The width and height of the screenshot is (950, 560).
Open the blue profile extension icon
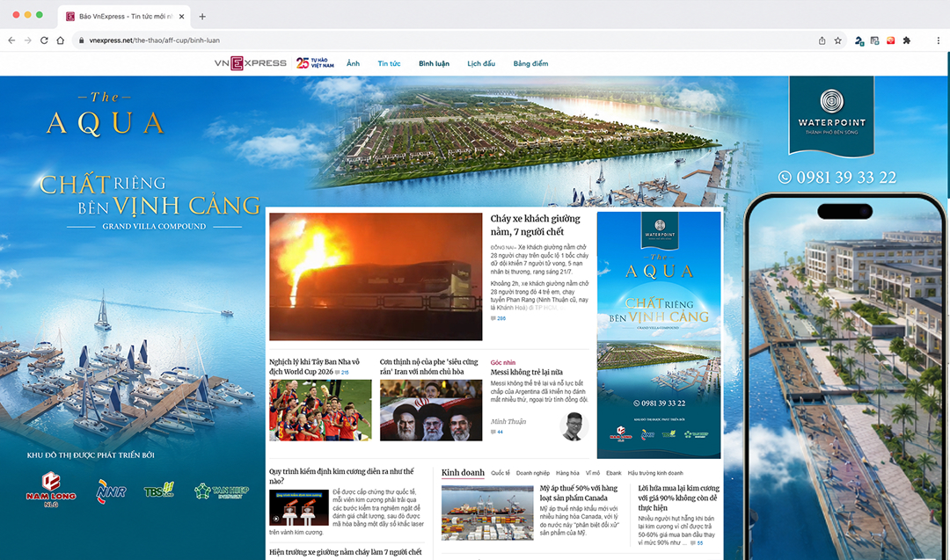859,40
